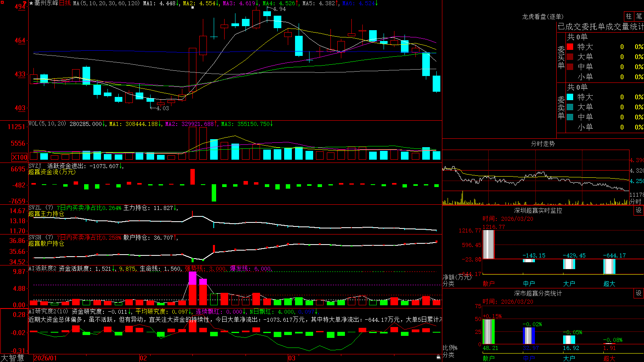The width and height of the screenshot is (644, 362).
Task: Click the 超大 bar showing -644.17
Action: coord(609,266)
